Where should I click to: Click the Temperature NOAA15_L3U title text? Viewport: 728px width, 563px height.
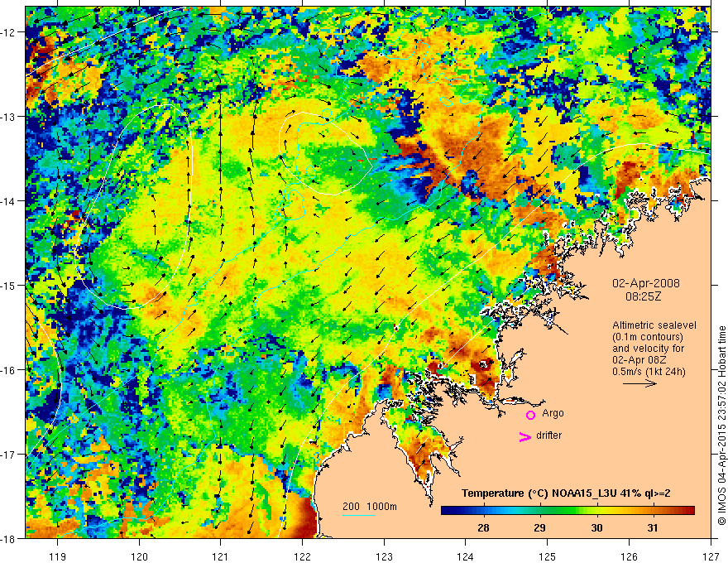(566, 493)
